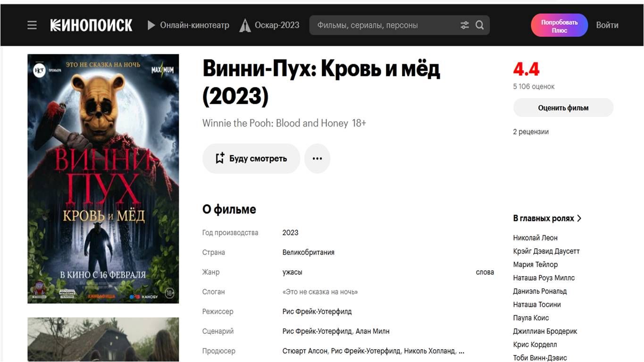
Task: Click the magnifier search icon
Action: tap(480, 25)
